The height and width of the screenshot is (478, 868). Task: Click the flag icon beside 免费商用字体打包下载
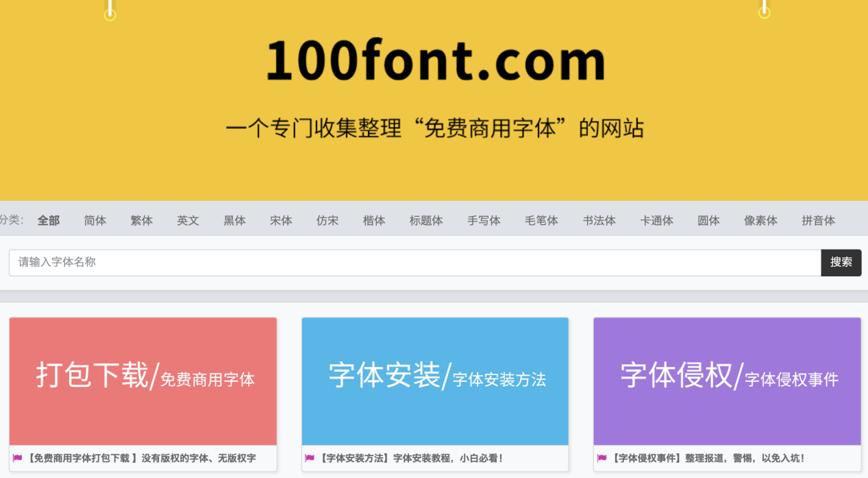pos(17,458)
